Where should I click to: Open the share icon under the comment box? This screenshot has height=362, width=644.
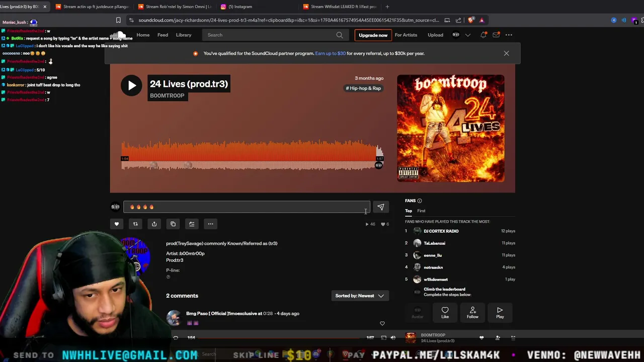coord(154,224)
